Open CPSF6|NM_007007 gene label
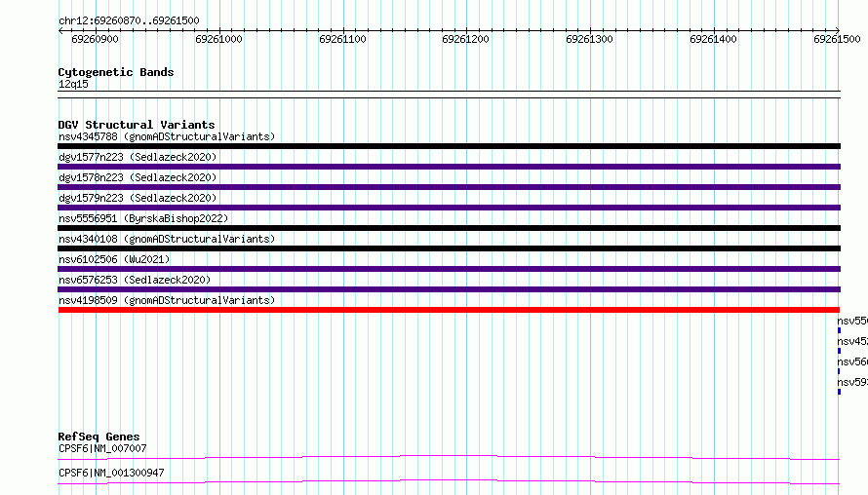This screenshot has height=495, width=868. tap(102, 448)
